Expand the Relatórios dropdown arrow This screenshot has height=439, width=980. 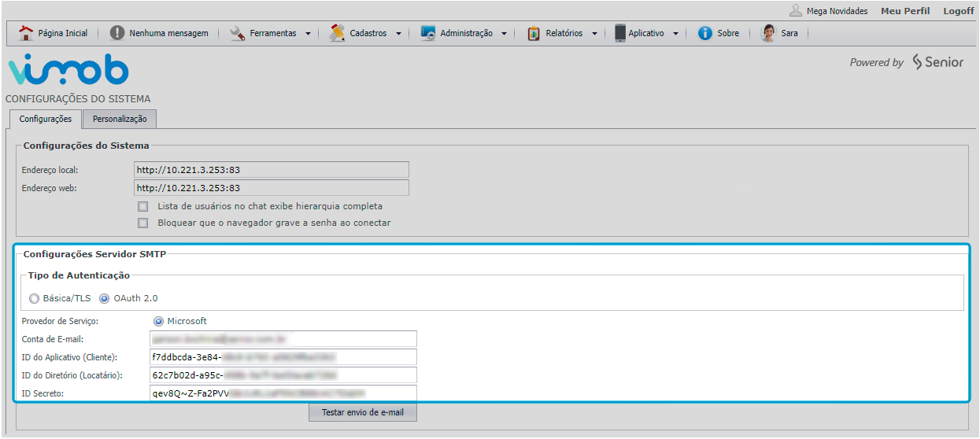(x=594, y=34)
